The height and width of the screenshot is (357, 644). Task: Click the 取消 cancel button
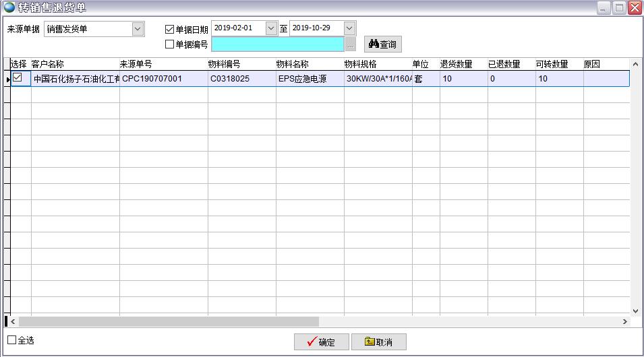(378, 342)
